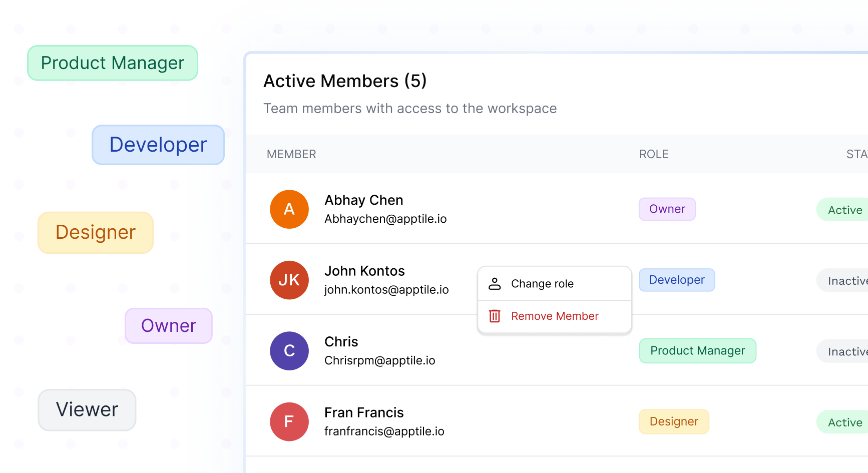Click the Team members with access subtitle
This screenshot has height=473, width=868.
point(410,109)
